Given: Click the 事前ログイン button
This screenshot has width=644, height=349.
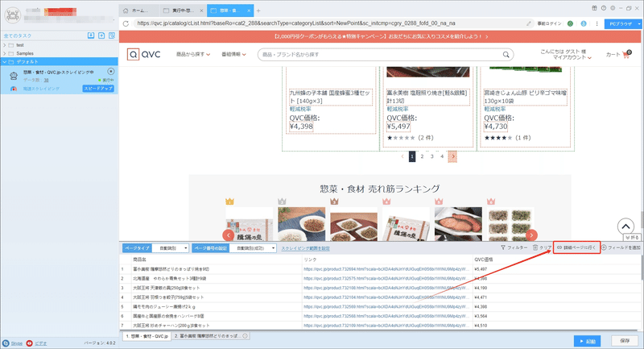Looking at the screenshot, I should (x=549, y=23).
